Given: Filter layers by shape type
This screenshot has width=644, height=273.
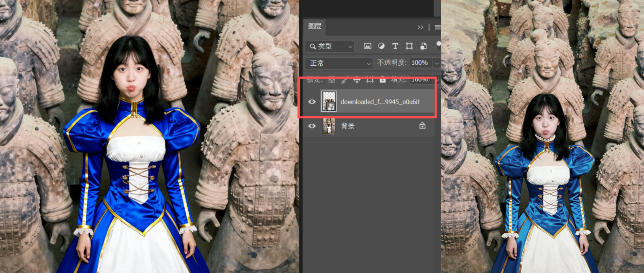Looking at the screenshot, I should coord(409,46).
